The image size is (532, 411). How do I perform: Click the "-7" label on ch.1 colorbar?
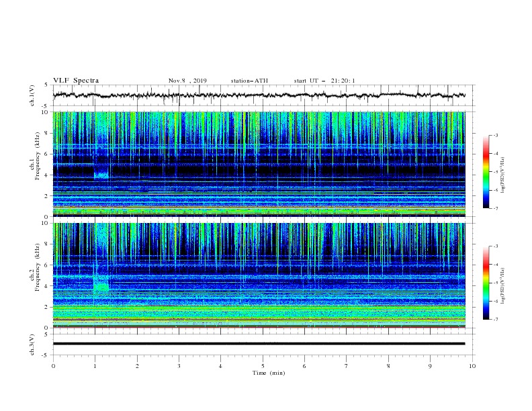tap(495, 208)
